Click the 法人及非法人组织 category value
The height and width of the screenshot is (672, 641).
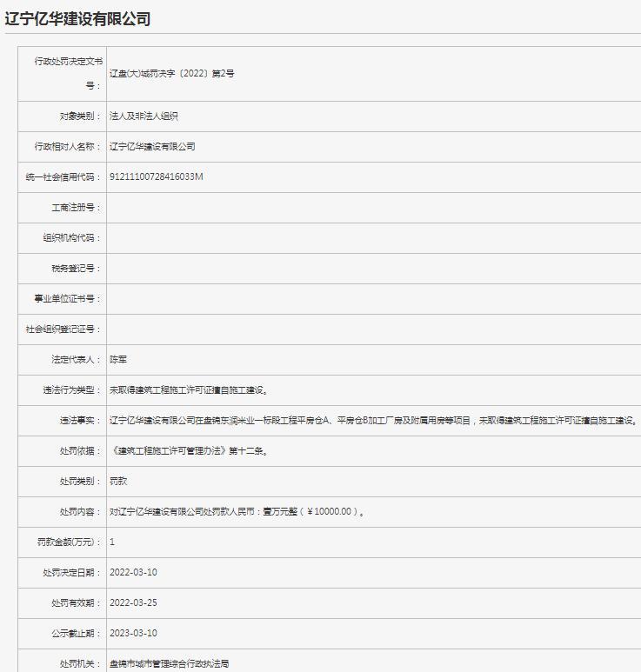(x=144, y=116)
